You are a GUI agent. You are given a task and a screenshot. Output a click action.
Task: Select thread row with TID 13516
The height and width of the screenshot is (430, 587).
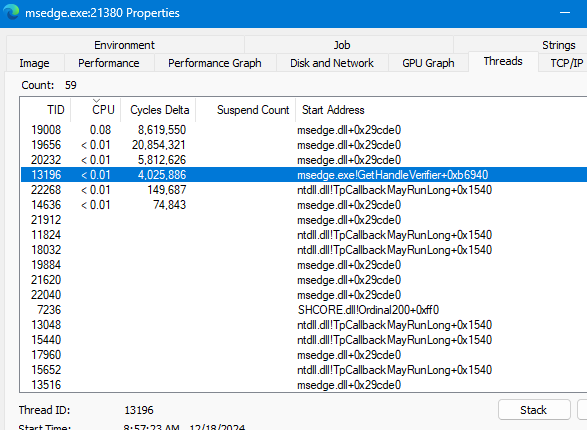point(304,384)
